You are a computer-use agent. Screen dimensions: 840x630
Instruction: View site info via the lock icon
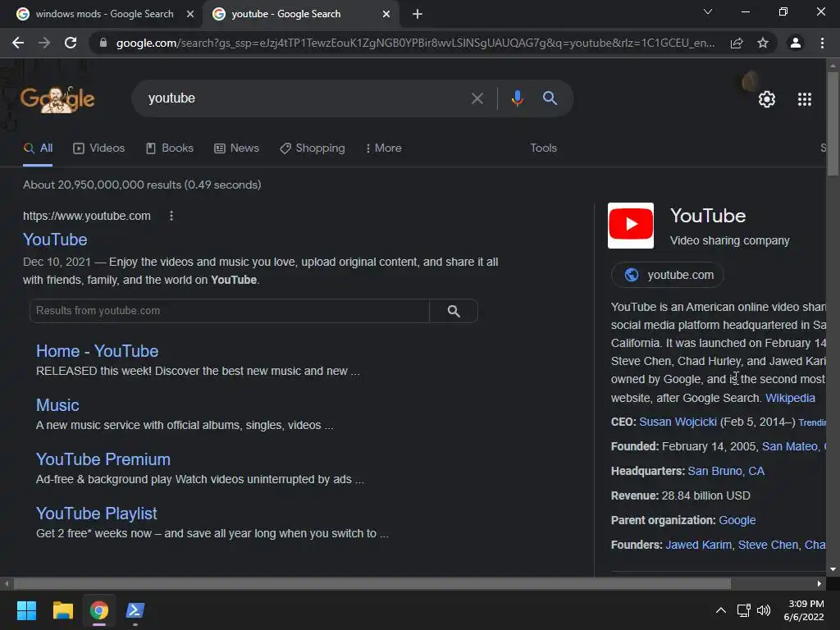pyautogui.click(x=103, y=43)
